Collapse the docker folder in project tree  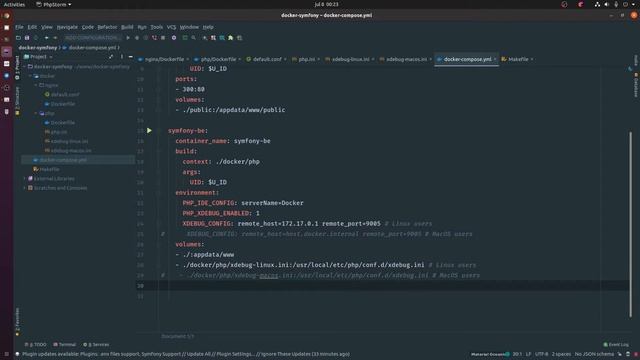pyautogui.click(x=30, y=76)
